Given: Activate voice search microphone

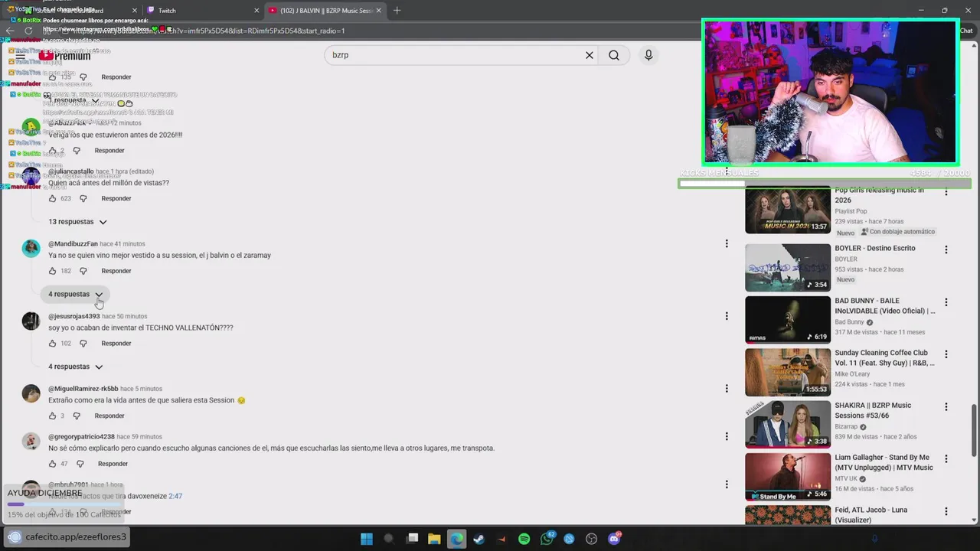Looking at the screenshot, I should click(x=648, y=55).
